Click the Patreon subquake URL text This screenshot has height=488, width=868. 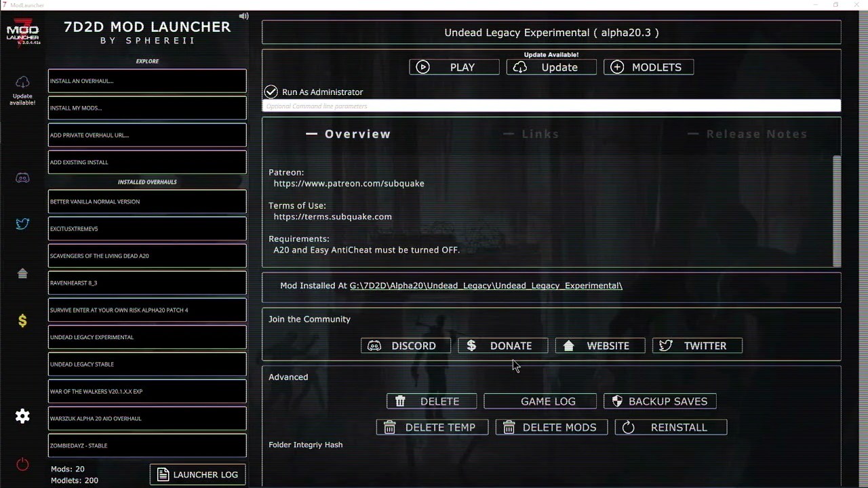coord(349,183)
